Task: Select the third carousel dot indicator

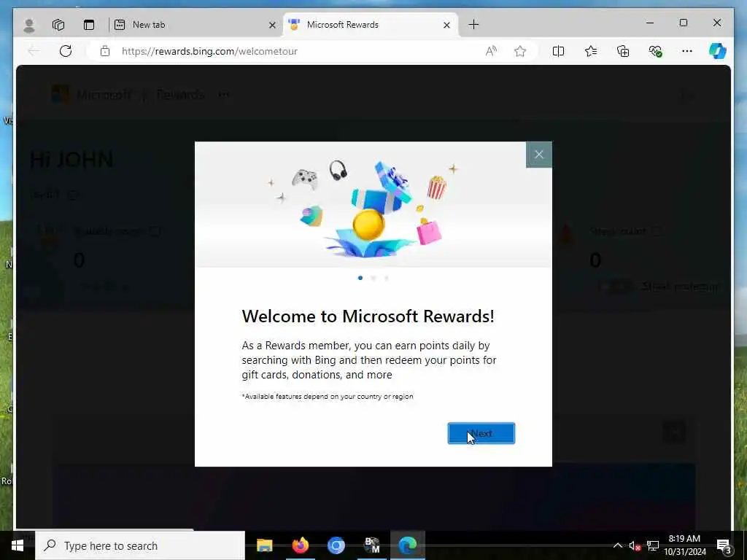Action: point(387,278)
